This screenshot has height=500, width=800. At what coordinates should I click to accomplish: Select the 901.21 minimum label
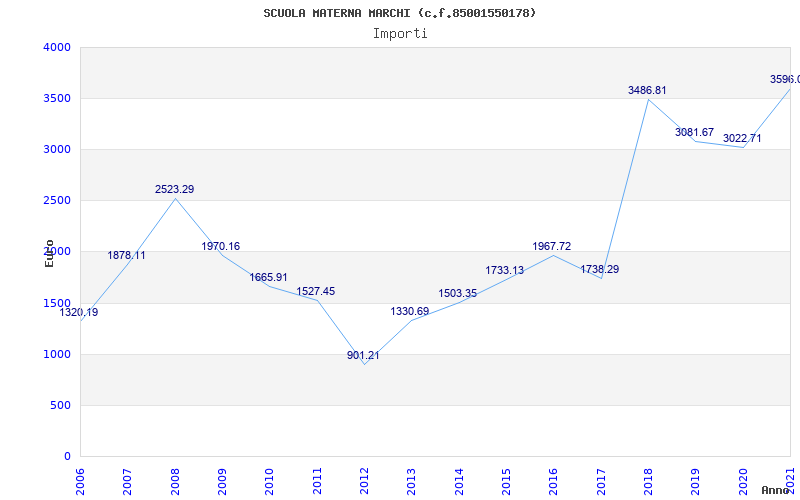(363, 356)
